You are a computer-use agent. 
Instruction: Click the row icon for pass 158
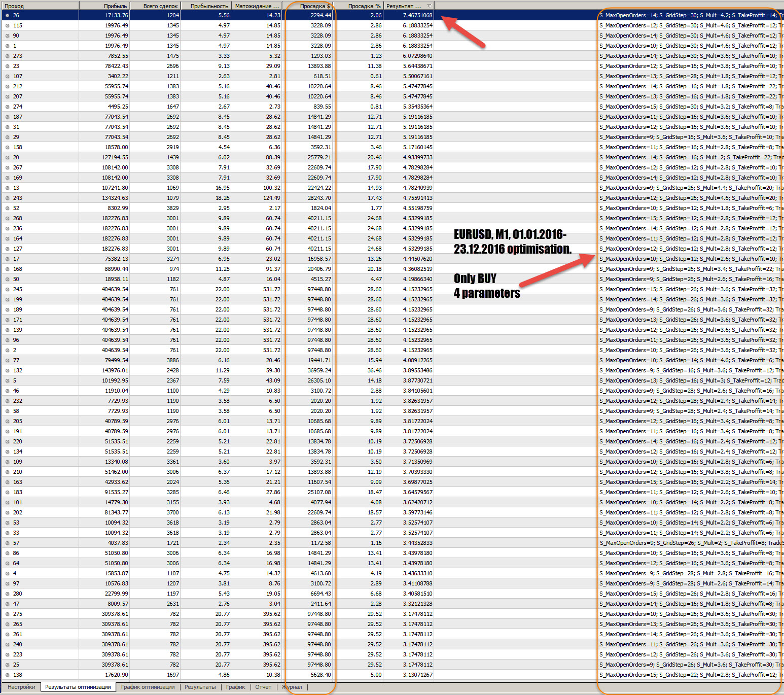pyautogui.click(x=7, y=147)
